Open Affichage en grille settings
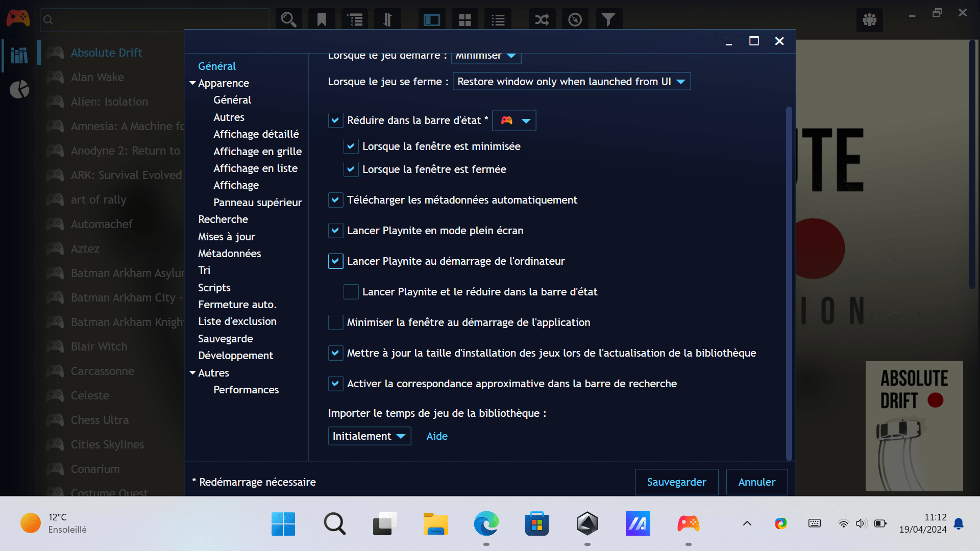 pos(258,152)
